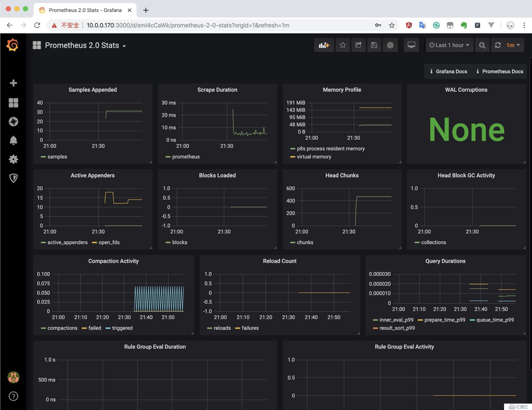This screenshot has height=410, width=532.
Task: Save the dashboard with floppy icon
Action: (374, 45)
